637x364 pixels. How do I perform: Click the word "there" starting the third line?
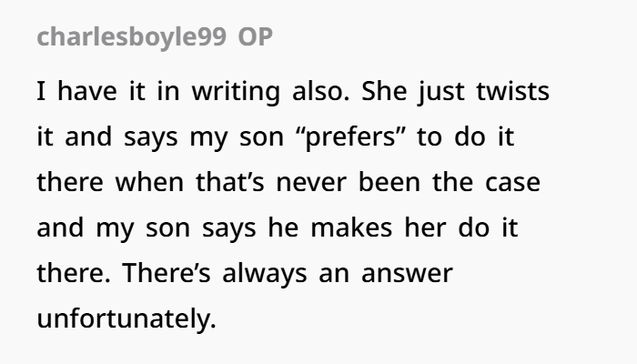[70, 182]
